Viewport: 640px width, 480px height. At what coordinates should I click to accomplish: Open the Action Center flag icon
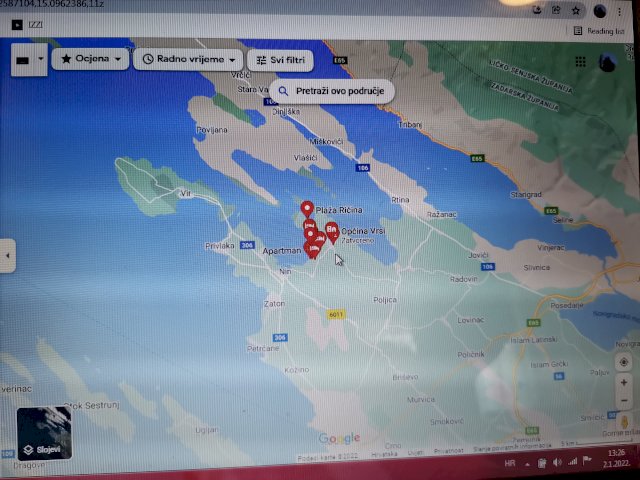tap(587, 460)
